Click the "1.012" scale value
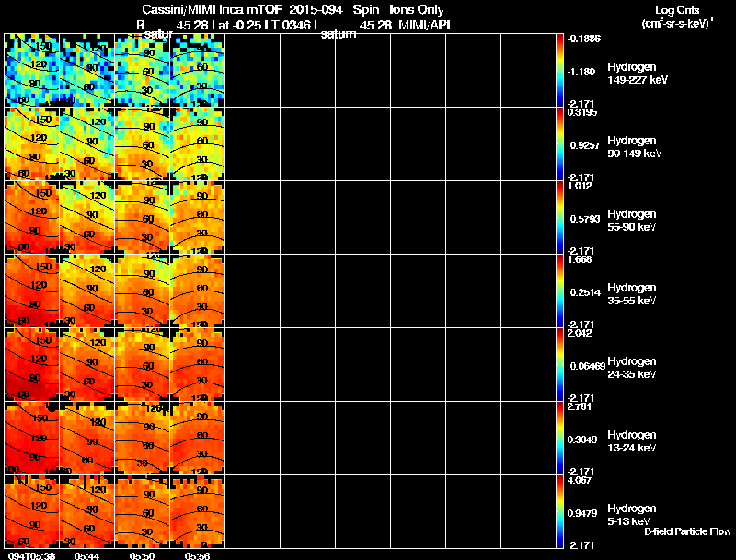The image size is (736, 560). 580,186
